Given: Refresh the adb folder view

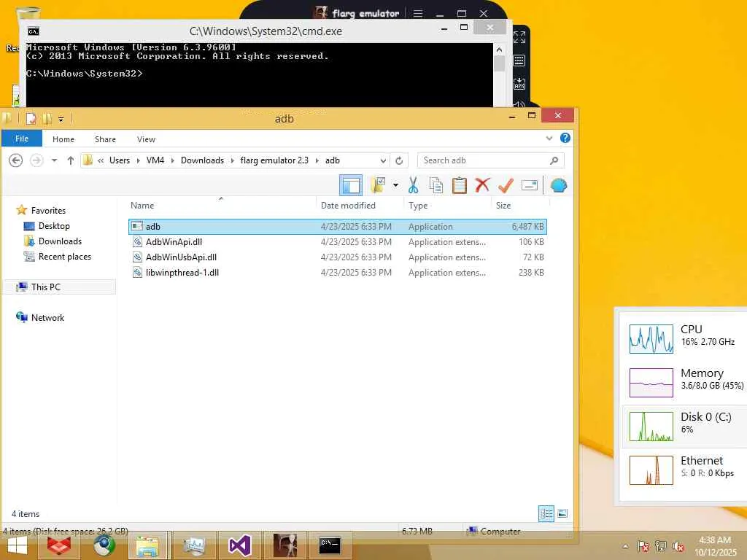Looking at the screenshot, I should [399, 160].
